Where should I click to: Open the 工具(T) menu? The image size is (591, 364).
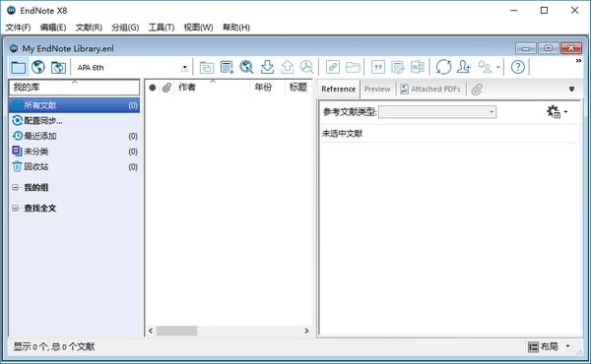click(x=162, y=28)
